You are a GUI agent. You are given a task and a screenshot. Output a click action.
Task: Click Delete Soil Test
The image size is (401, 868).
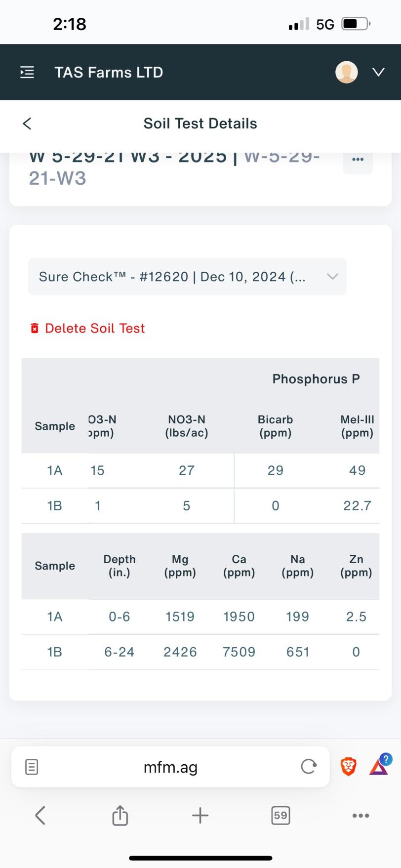tap(95, 329)
